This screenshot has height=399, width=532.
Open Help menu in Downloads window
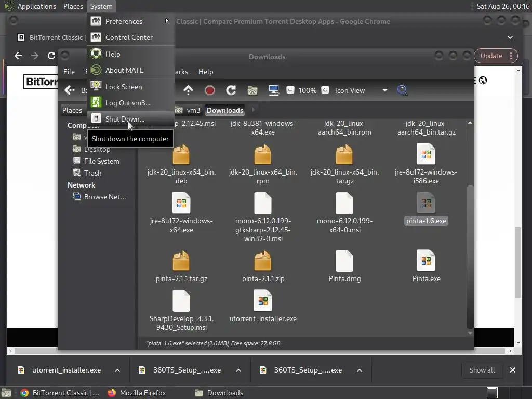click(206, 72)
